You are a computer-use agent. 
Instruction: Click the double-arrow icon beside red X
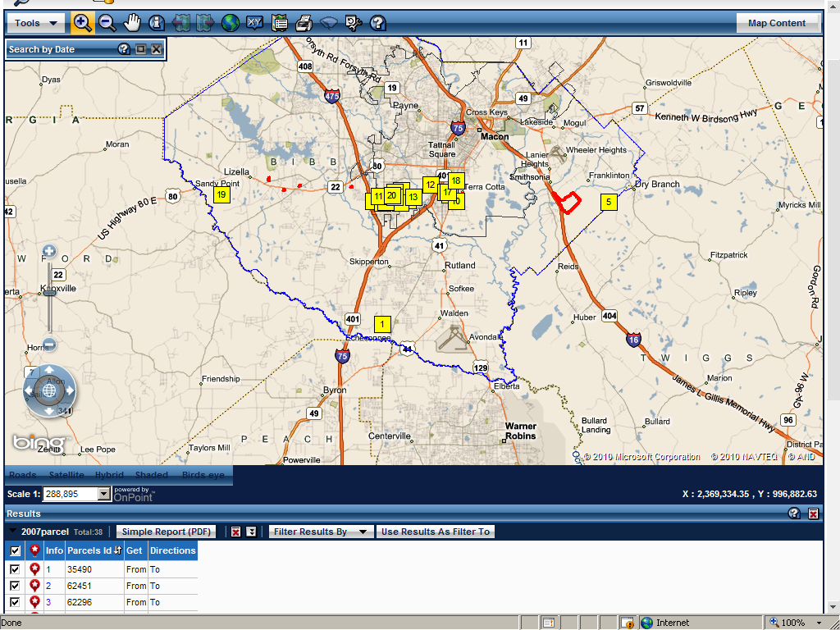click(x=251, y=532)
